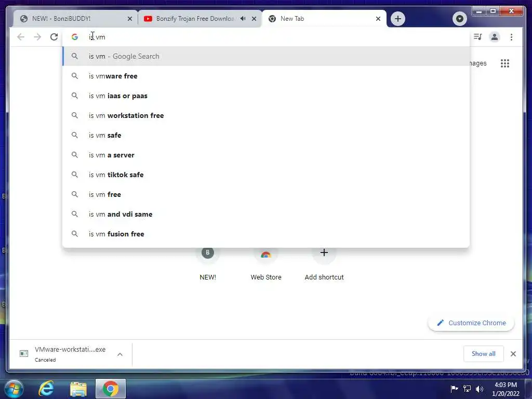The width and height of the screenshot is (532, 399).
Task: Open volume speaker icon in tray
Action: point(480,389)
